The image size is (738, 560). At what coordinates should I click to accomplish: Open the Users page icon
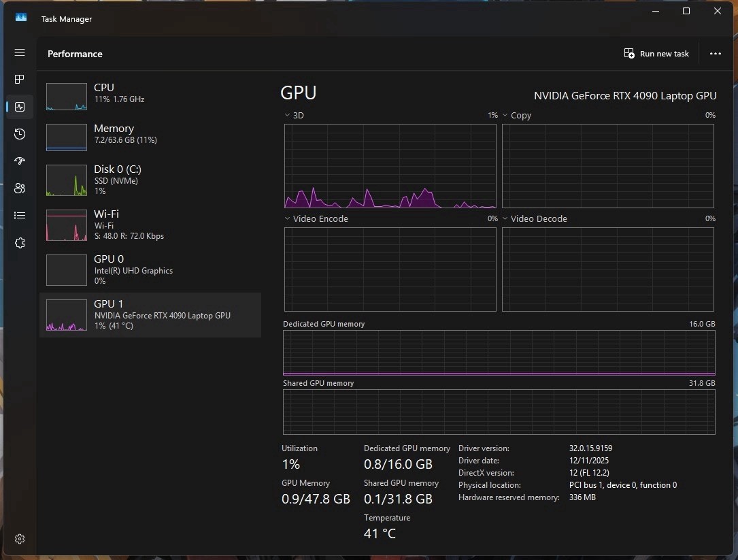point(19,188)
